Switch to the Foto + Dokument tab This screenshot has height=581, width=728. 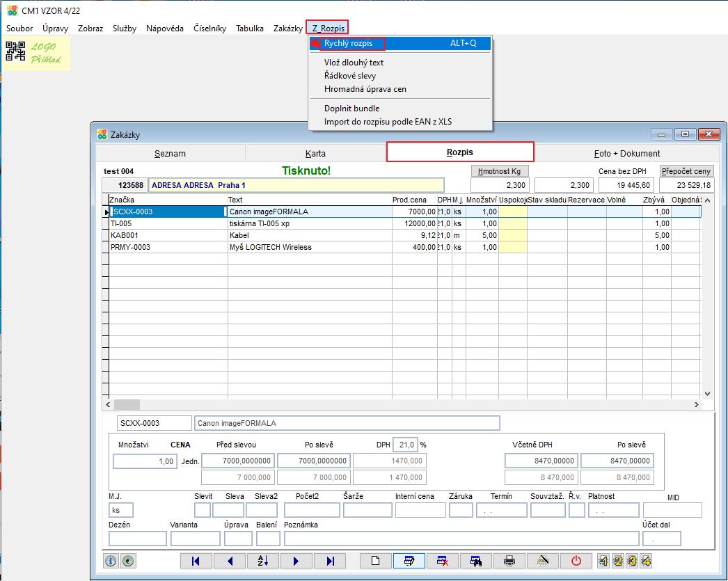click(627, 153)
